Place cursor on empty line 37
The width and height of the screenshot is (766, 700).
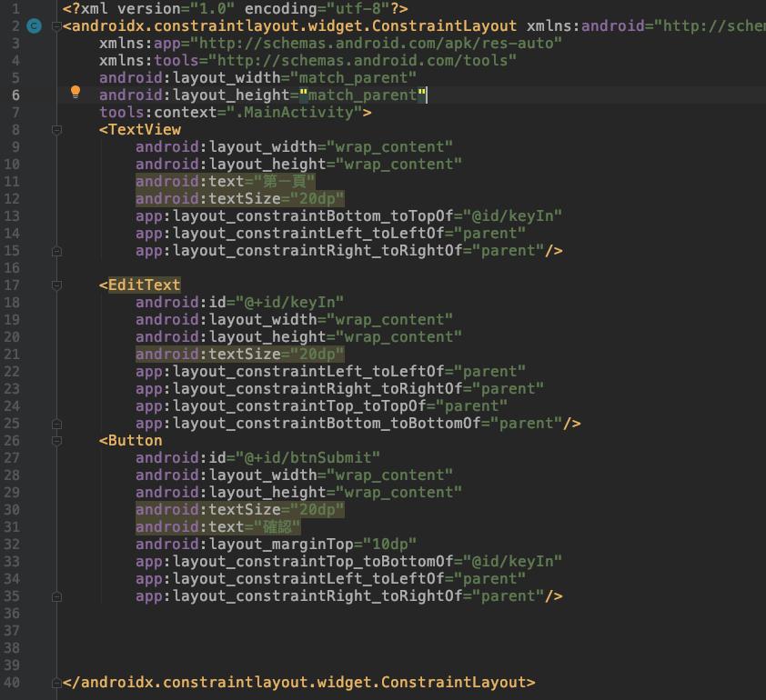(x=364, y=631)
